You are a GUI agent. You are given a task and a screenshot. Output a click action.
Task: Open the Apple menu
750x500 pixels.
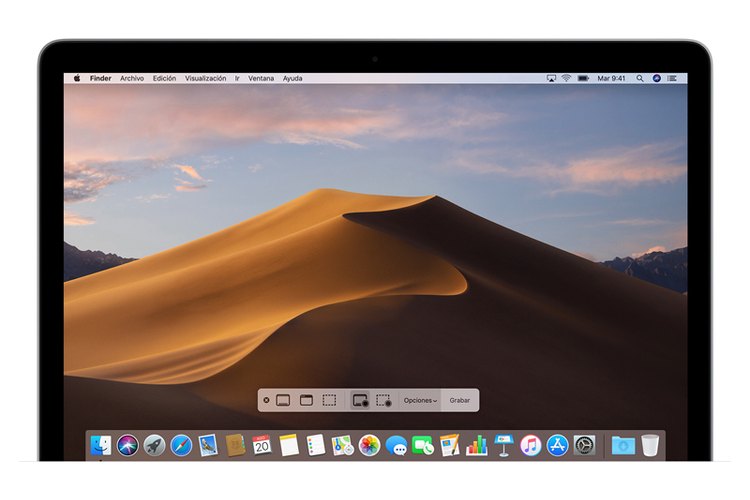pyautogui.click(x=77, y=78)
